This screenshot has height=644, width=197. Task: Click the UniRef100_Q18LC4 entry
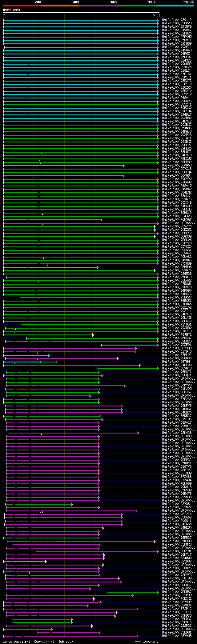pyautogui.click(x=177, y=71)
